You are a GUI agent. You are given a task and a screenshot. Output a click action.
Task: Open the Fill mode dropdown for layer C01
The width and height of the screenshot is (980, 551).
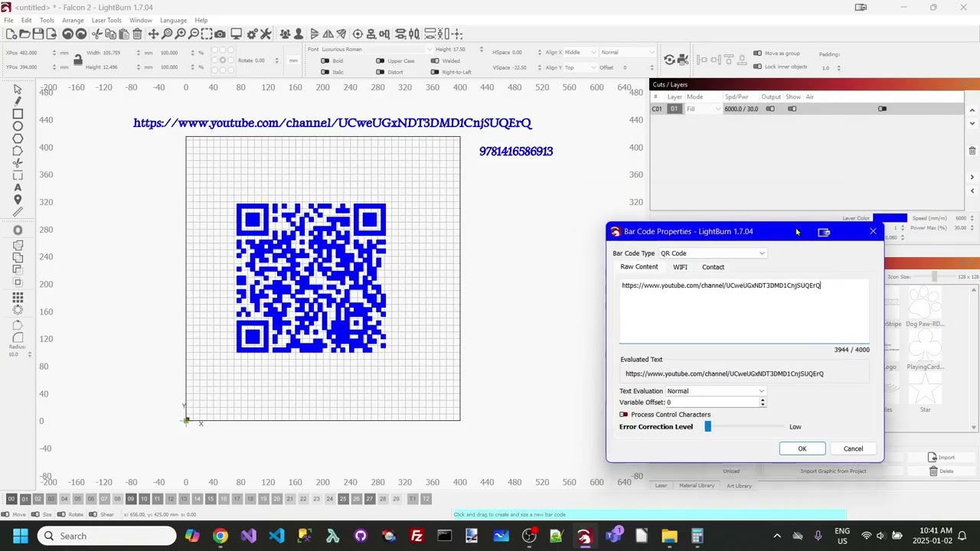[x=703, y=109]
